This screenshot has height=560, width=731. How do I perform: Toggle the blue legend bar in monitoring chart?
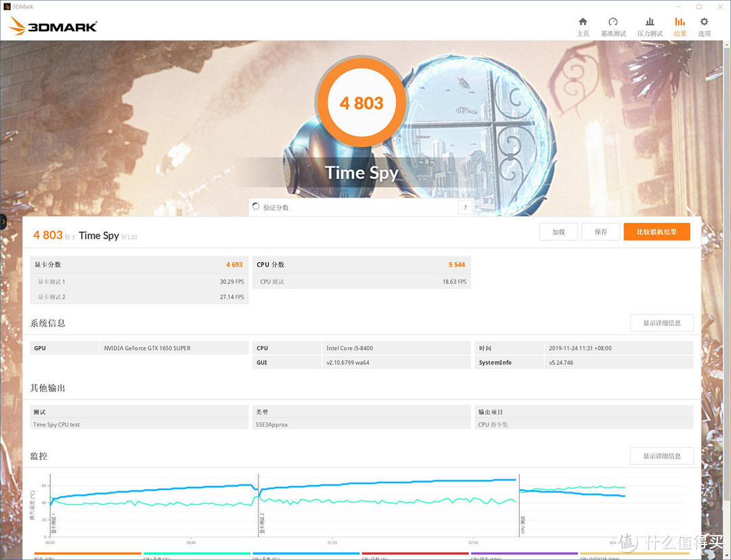coord(306,553)
